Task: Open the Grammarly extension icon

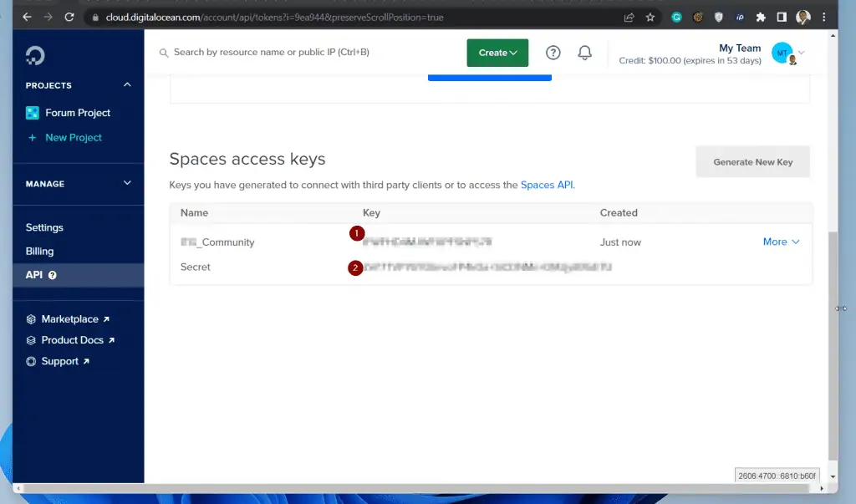Action: [x=676, y=18]
